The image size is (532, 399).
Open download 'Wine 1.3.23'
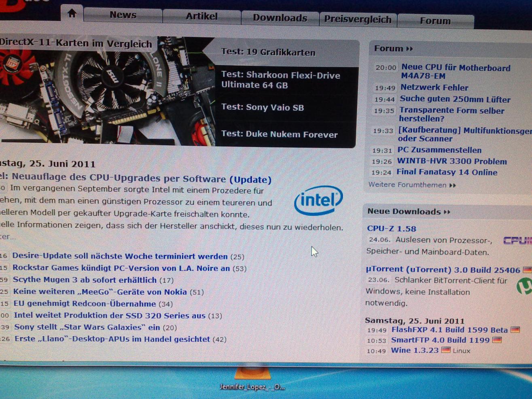tap(415, 350)
